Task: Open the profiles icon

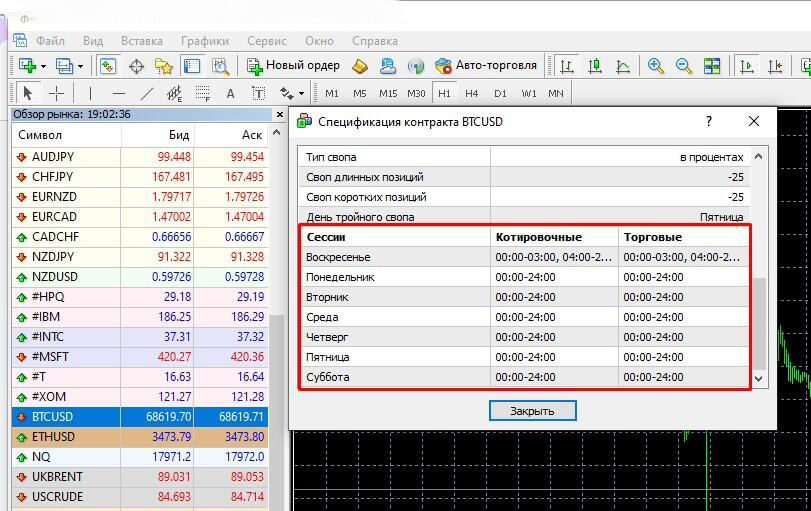Action: (65, 66)
